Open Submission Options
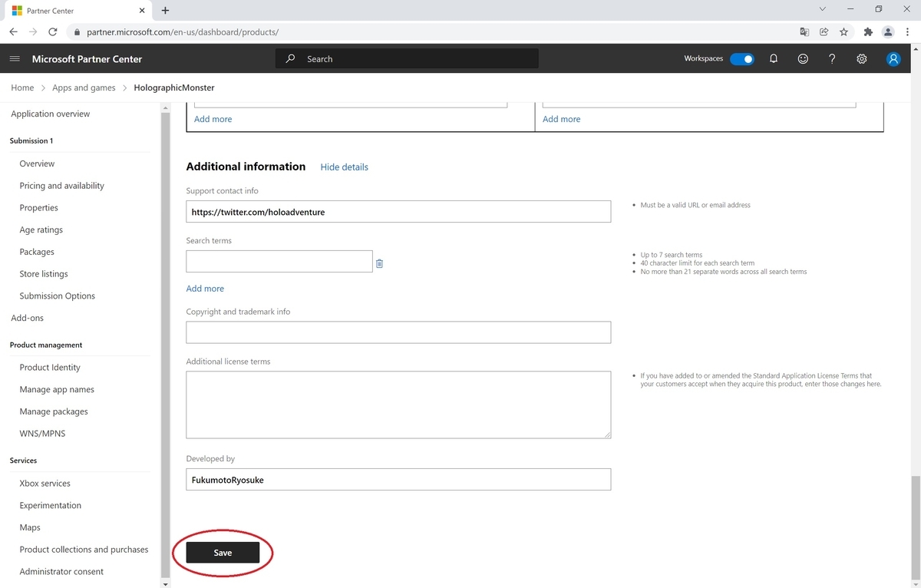 pos(58,296)
